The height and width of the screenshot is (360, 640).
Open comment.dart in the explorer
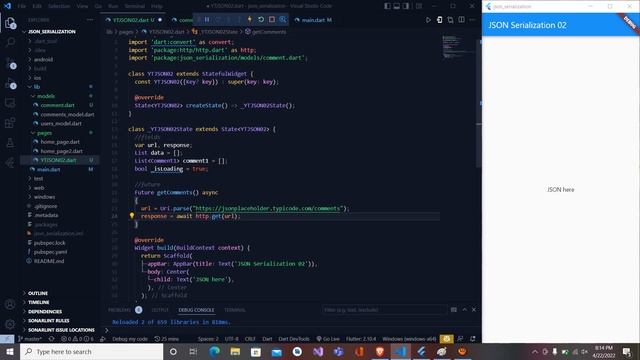(57, 105)
